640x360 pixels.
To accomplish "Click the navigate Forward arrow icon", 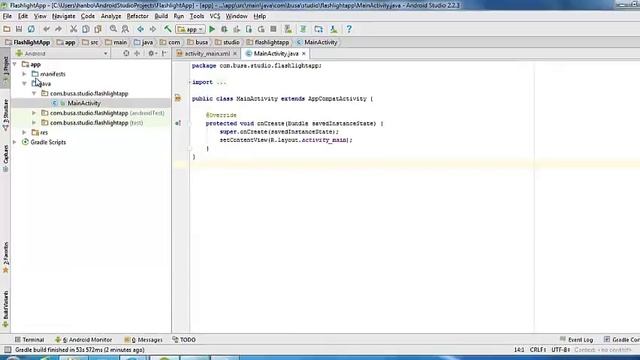I will [153, 29].
